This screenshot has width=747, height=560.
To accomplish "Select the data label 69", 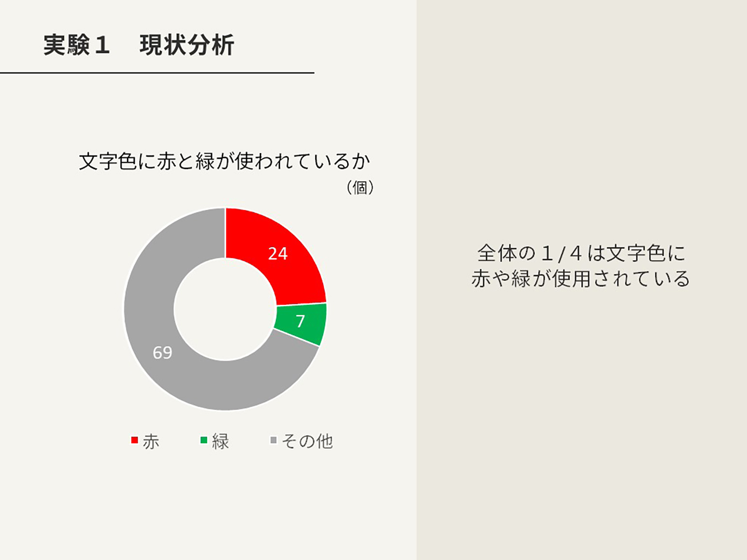I will click(162, 353).
